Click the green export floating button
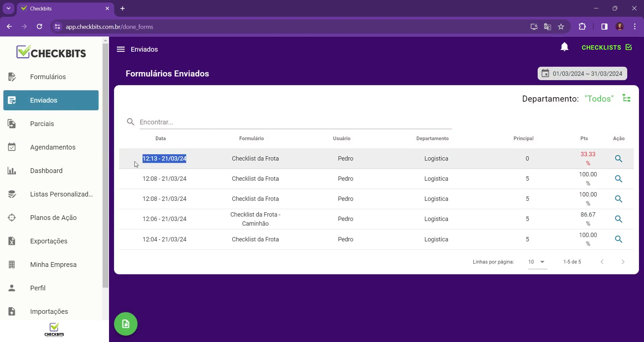 [126, 324]
